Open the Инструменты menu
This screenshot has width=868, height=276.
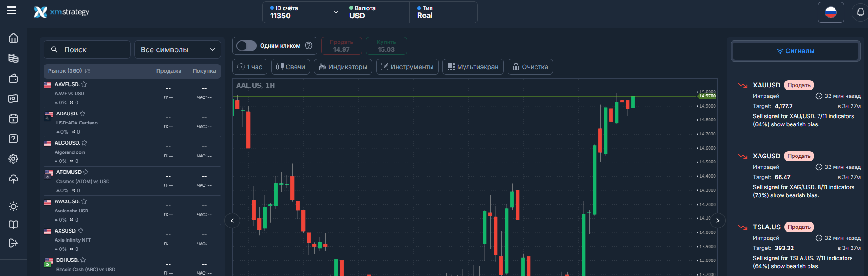pos(407,67)
